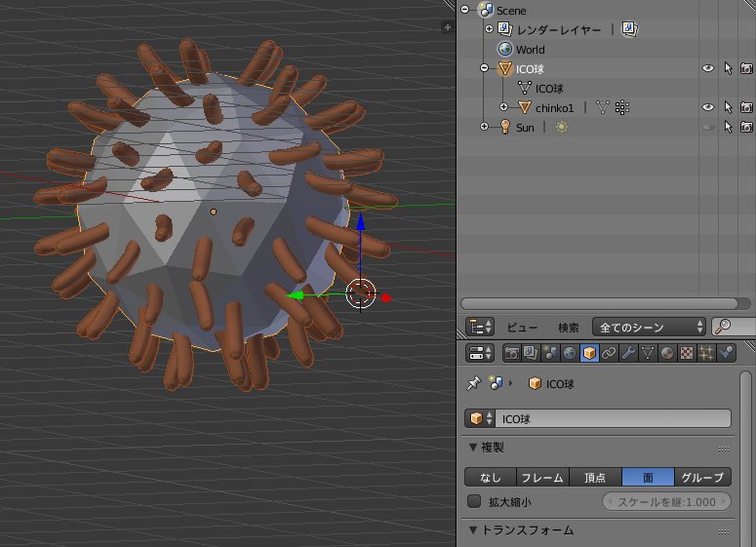Open the outliner editor type selector
The width and height of the screenshot is (756, 547).
tap(480, 327)
